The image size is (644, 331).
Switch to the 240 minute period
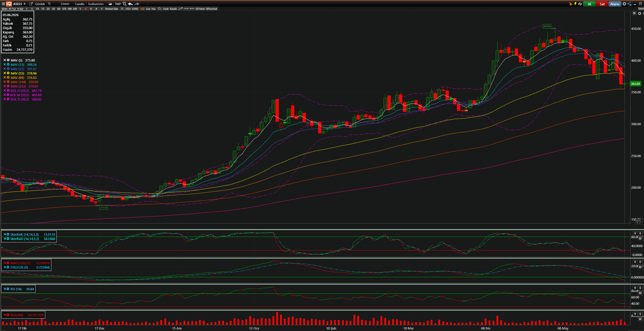point(75,9)
